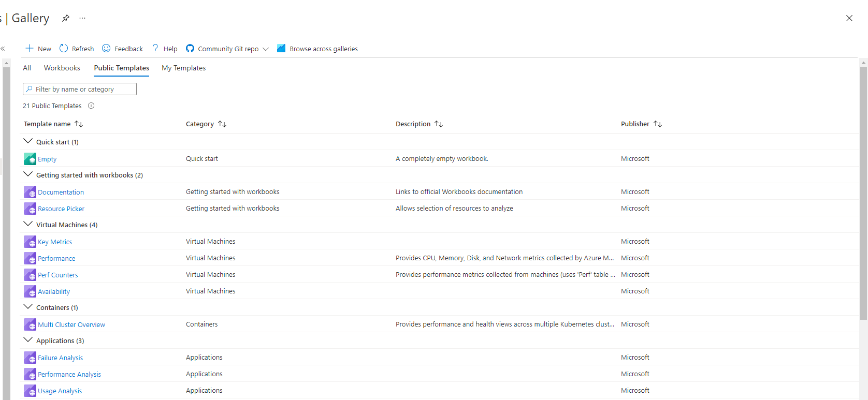Viewport: 868px width, 400px height.
Task: Click the Availability template icon
Action: click(x=30, y=291)
